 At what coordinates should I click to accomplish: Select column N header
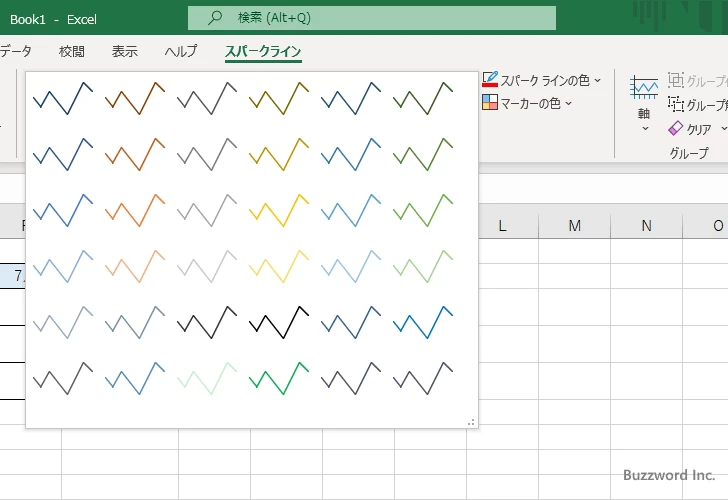pos(646,226)
